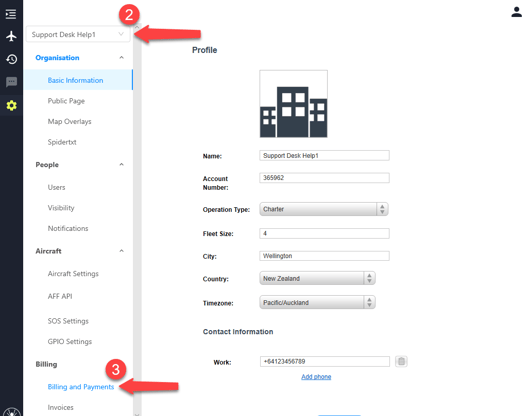This screenshot has width=528, height=416.
Task: Delete the work phone with trash icon
Action: click(401, 361)
